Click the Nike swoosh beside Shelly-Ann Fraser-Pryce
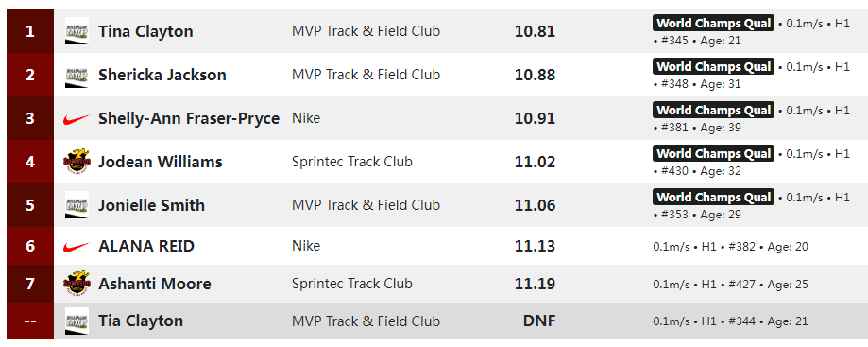Screen dimensions: 868x347 click(x=77, y=118)
